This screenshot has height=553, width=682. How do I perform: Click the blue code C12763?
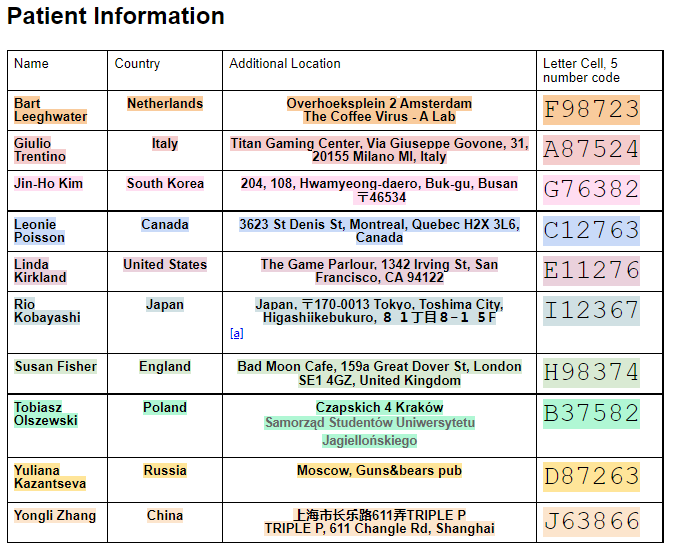pos(591,231)
